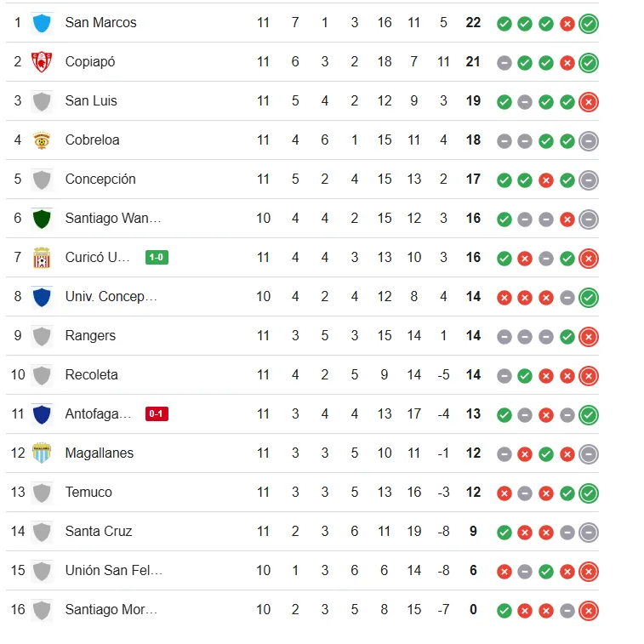The height and width of the screenshot is (644, 644).
Task: Click the San Marcos team crest
Action: [x=41, y=23]
